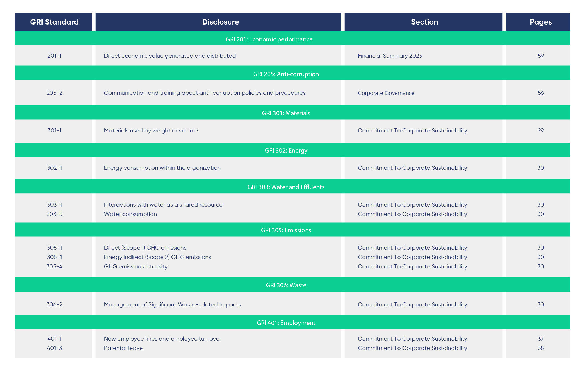The height and width of the screenshot is (370, 588).
Task: Click the 401-3 standard code
Action: click(54, 348)
